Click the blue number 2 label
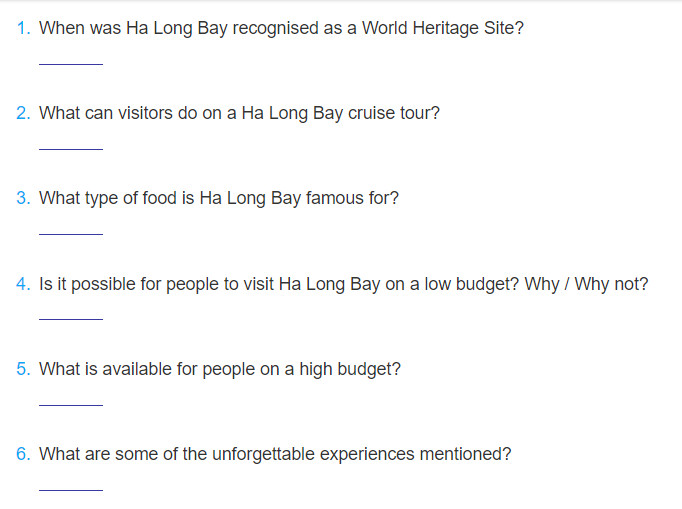Image resolution: width=682 pixels, height=509 pixels. click(23, 113)
